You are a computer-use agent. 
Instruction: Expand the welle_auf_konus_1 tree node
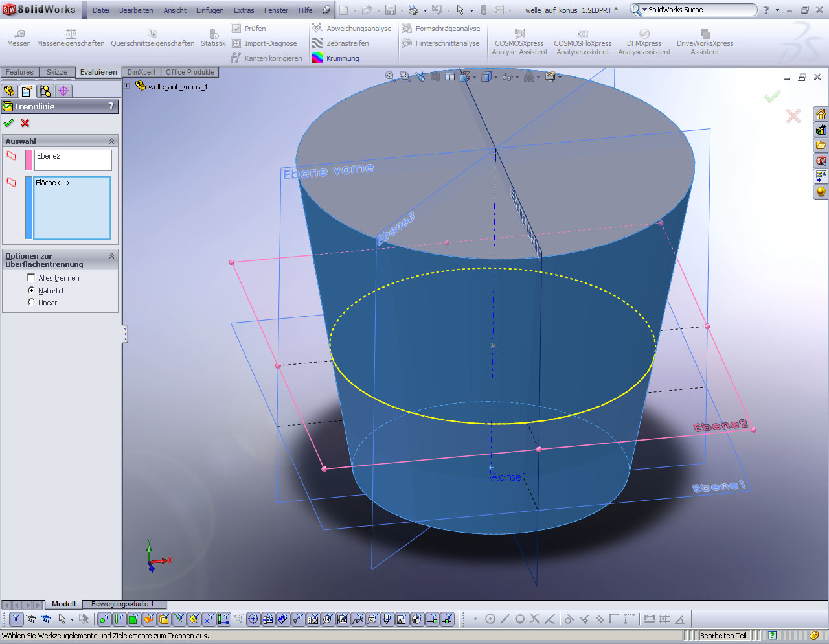[x=127, y=86]
